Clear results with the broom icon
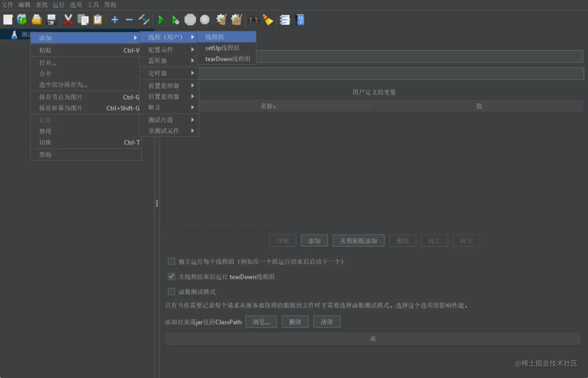Viewport: 588px width, 378px height. coord(268,20)
